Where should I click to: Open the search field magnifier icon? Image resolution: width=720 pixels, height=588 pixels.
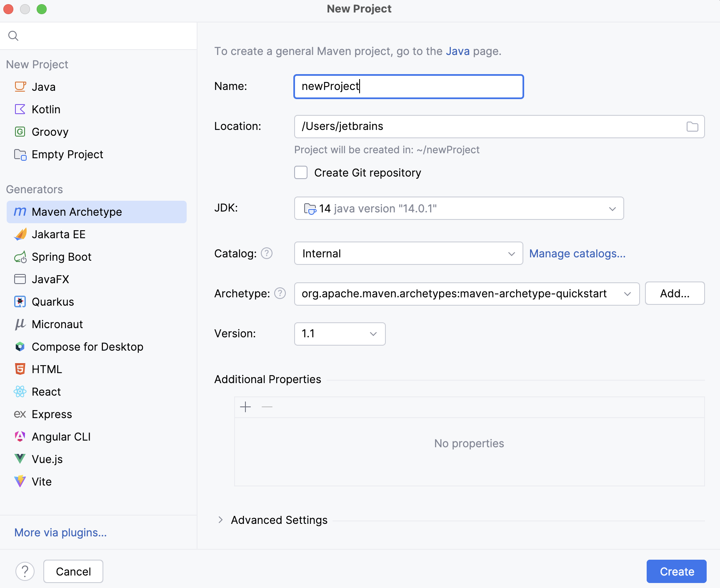pyautogui.click(x=13, y=36)
